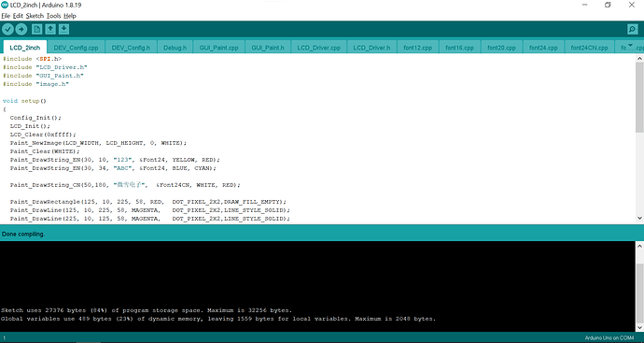The height and width of the screenshot is (343, 644).
Task: Click the Upload arrow icon
Action: (x=21, y=29)
